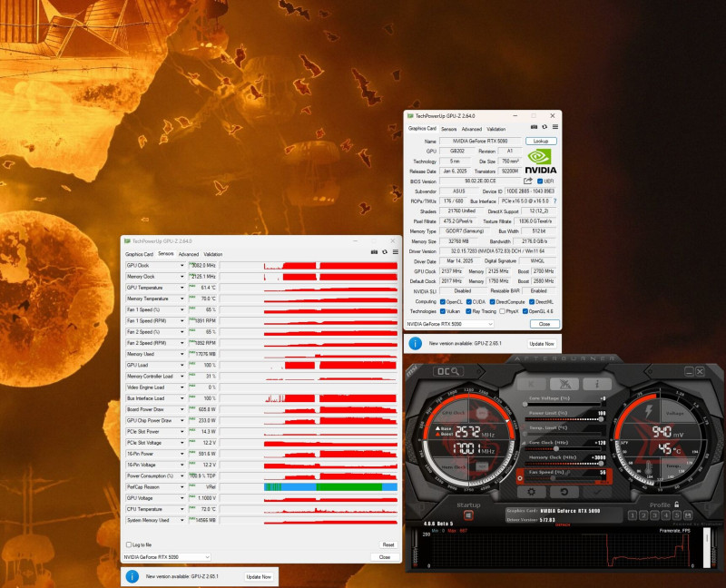Click the DETACH label in Afterburner
Viewport: 726px width, 588px height.
click(562, 525)
